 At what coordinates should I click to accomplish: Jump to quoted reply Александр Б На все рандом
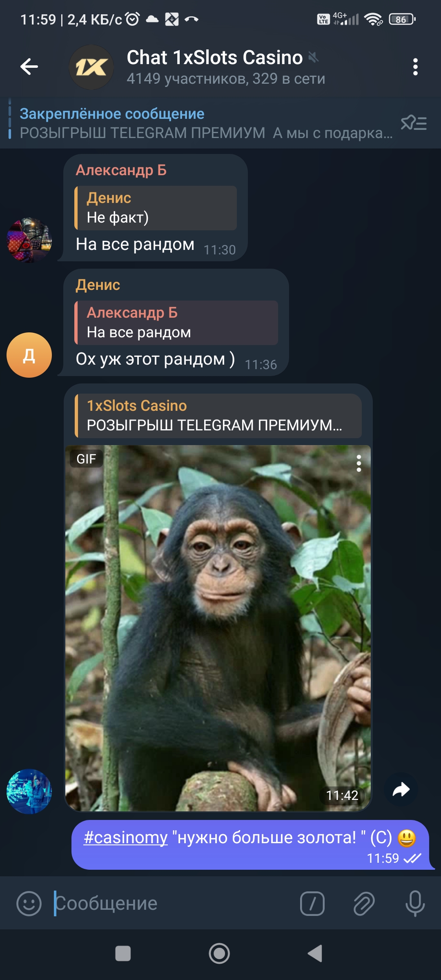tap(176, 323)
